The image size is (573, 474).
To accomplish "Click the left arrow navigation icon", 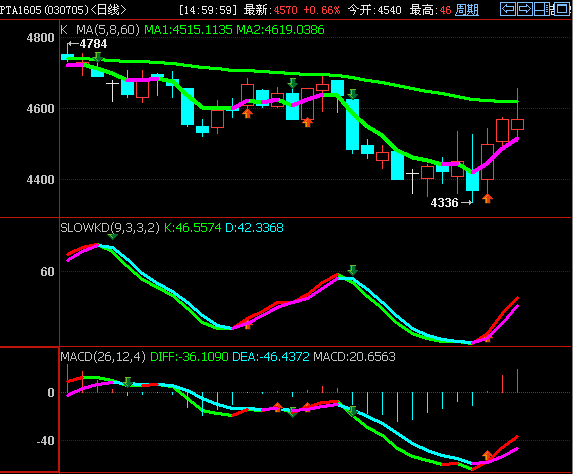I will click(x=508, y=9).
